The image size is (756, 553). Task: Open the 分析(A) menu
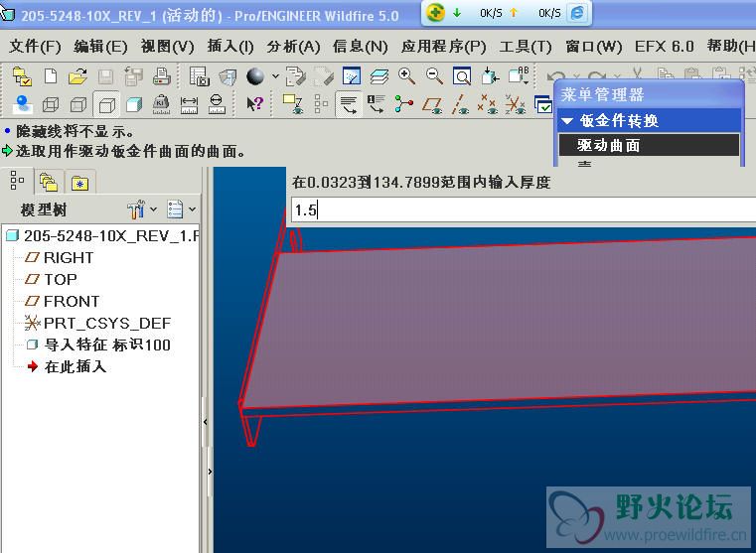tap(293, 47)
